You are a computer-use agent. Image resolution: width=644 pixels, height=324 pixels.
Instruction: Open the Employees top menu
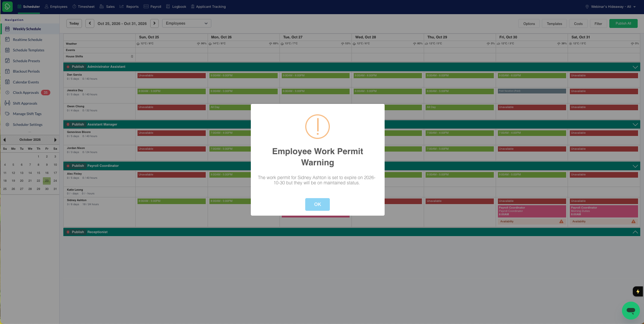click(x=56, y=7)
